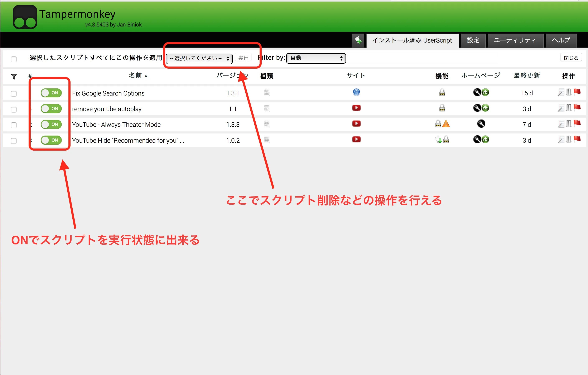
Task: Open the ヘルプ tab
Action: pyautogui.click(x=561, y=40)
